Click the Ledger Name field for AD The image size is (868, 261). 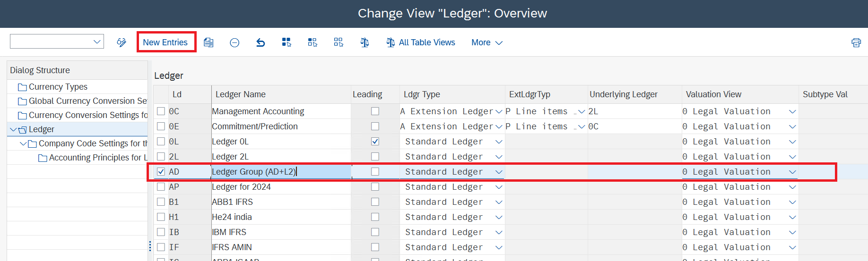281,172
